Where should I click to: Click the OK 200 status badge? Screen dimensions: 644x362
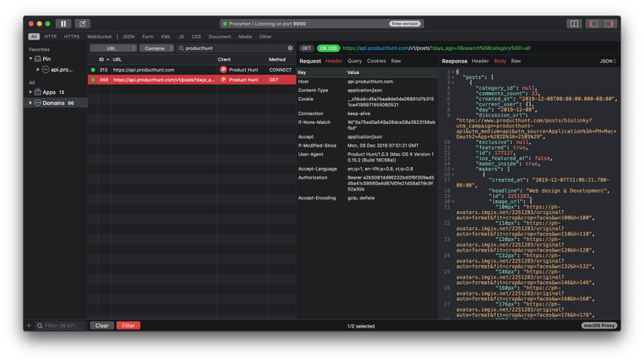coord(328,48)
